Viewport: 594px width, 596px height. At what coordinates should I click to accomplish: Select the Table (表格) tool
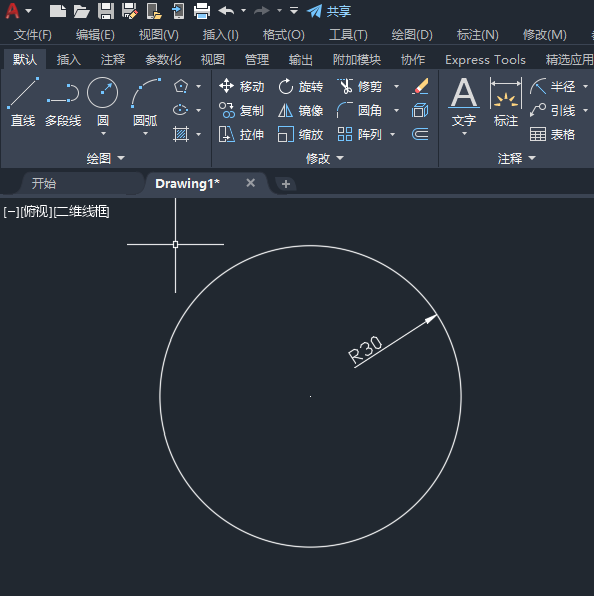tap(553, 134)
